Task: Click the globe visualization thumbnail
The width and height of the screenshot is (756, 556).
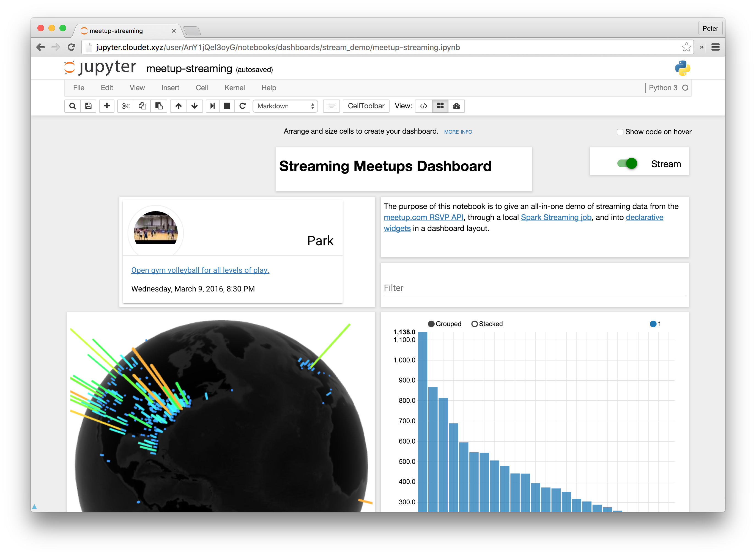Action: coord(220,411)
